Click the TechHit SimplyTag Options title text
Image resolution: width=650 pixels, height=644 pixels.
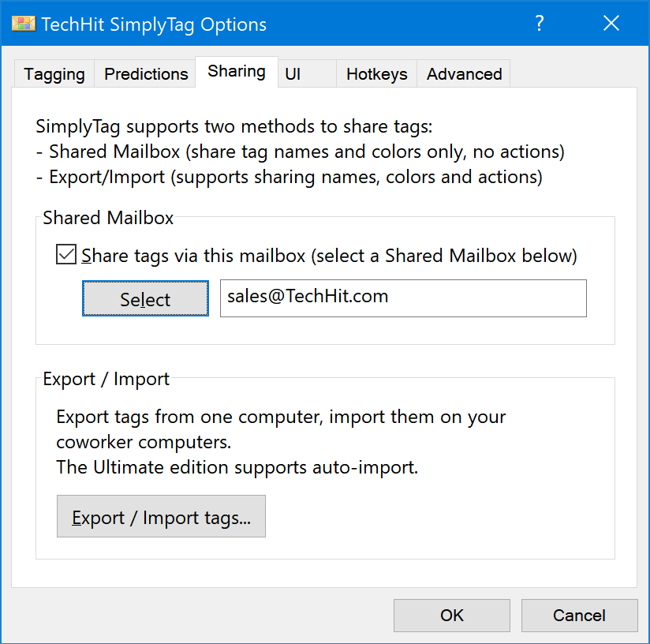154,24
